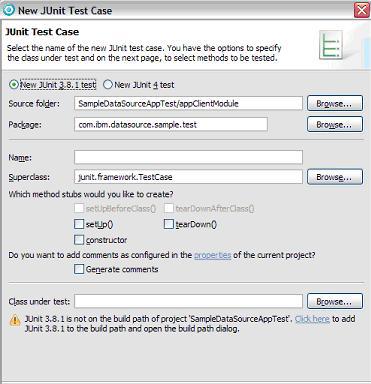The height and width of the screenshot is (384, 371).
Task: Open the project properties link
Action: 212,255
